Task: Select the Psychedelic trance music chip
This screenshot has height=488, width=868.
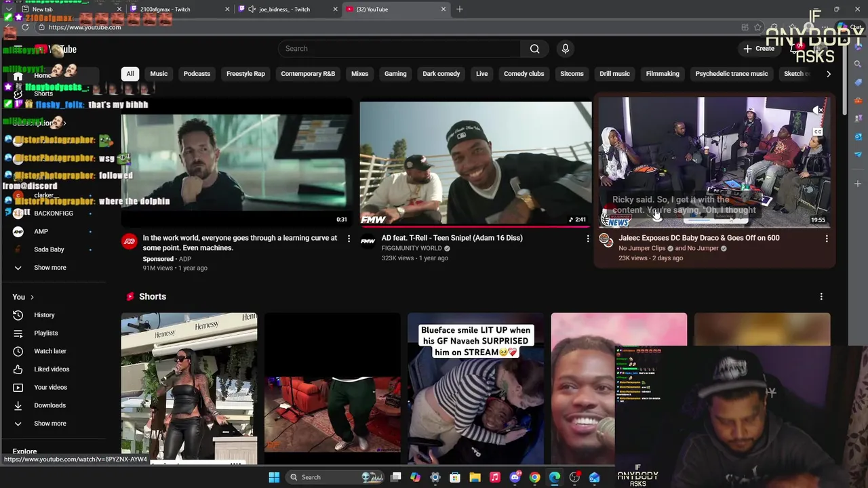Action: [x=732, y=74]
